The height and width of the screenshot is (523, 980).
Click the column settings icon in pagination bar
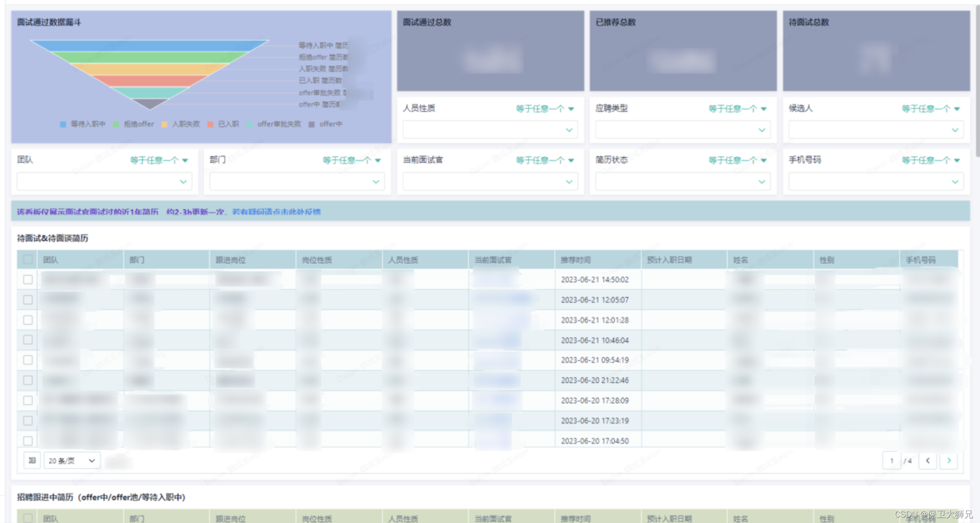pyautogui.click(x=32, y=461)
